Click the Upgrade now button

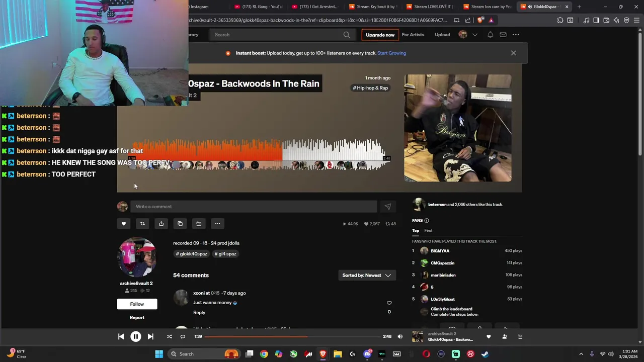[380, 35]
